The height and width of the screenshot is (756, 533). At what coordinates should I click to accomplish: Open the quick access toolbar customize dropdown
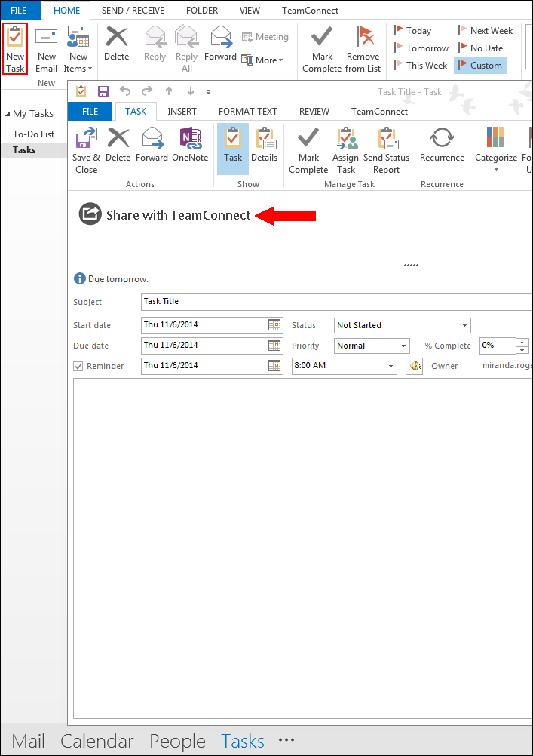208,91
